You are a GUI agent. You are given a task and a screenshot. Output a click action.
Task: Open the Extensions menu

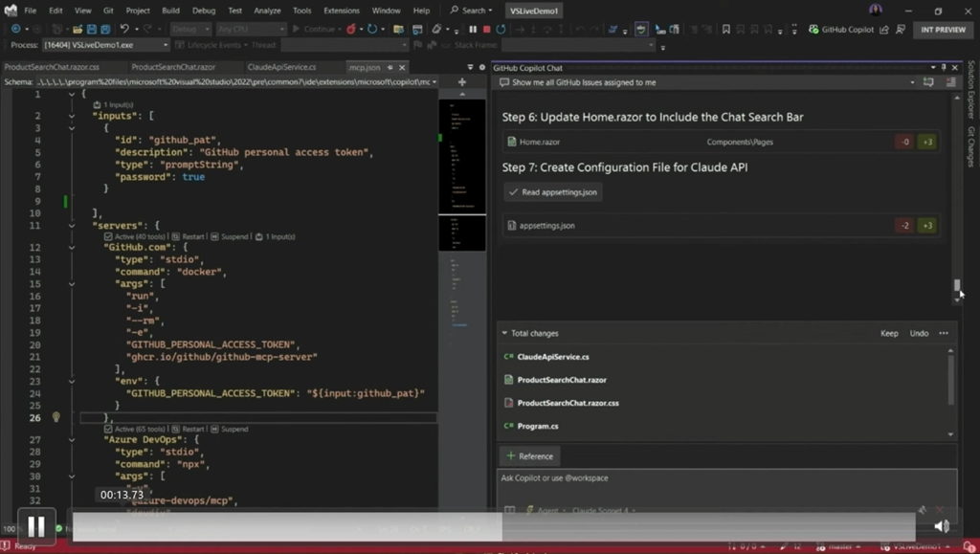tap(342, 11)
